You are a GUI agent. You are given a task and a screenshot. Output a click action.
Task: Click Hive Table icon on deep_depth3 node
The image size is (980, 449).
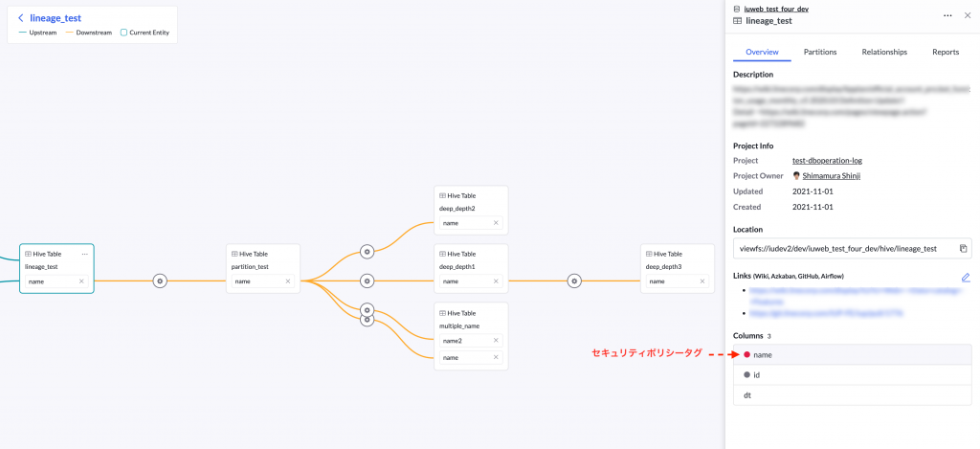pyautogui.click(x=649, y=254)
